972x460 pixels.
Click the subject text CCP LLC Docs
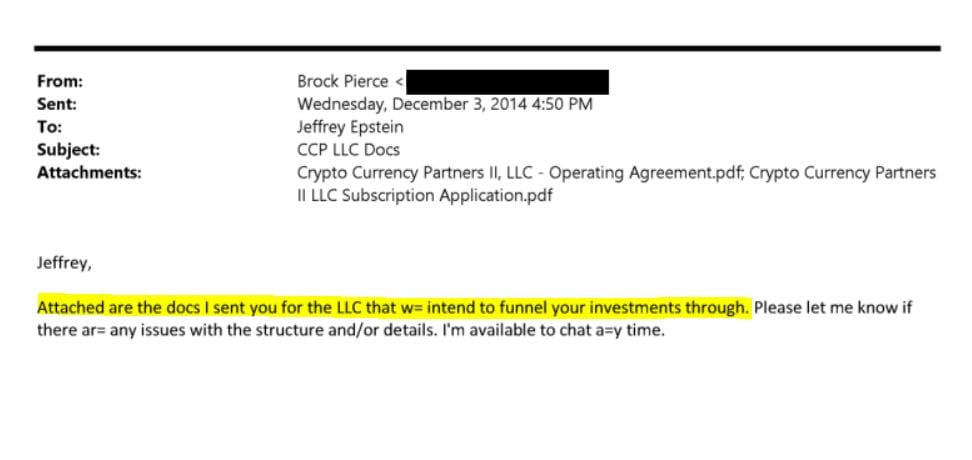[x=349, y=150]
